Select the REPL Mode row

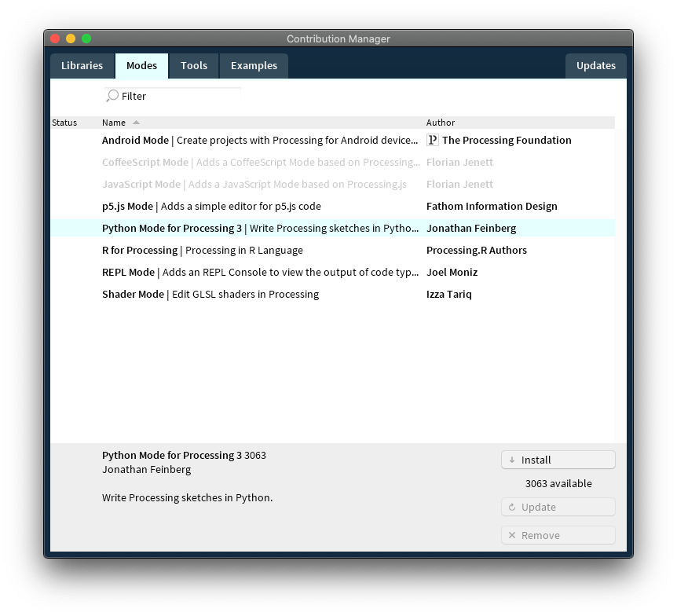(332, 273)
